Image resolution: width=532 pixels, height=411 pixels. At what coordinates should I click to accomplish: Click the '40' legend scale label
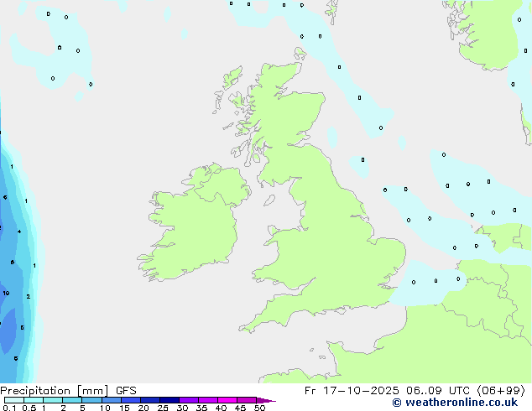click(221, 408)
